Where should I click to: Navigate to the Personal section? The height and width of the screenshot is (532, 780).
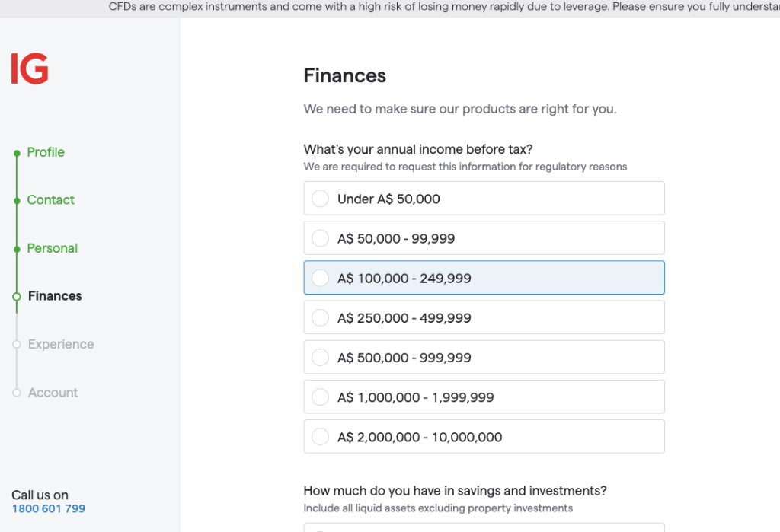(x=52, y=248)
